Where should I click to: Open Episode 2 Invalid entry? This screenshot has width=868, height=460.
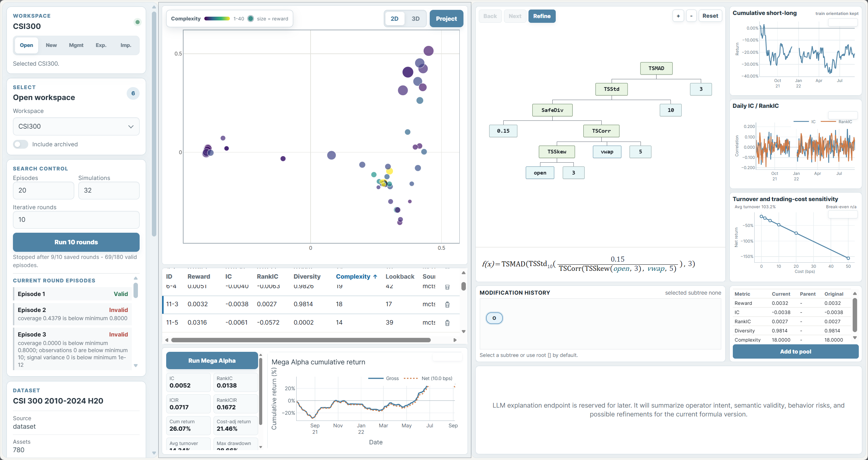(x=73, y=314)
